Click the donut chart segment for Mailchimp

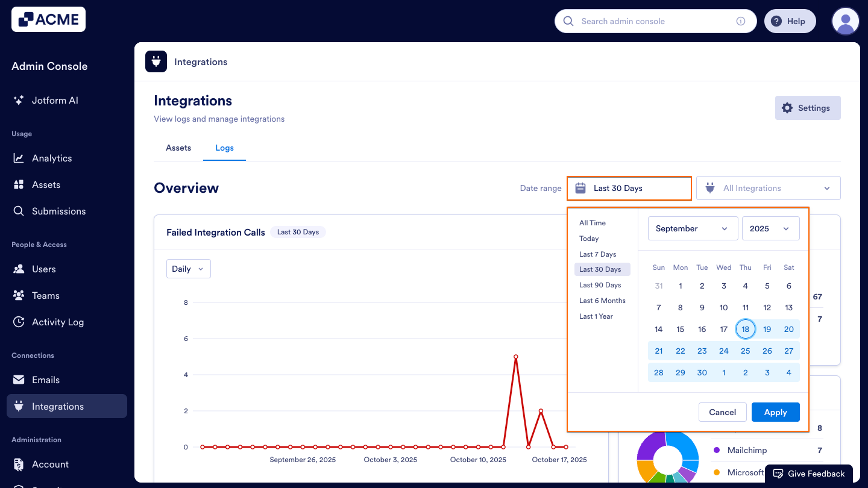[x=651, y=446]
